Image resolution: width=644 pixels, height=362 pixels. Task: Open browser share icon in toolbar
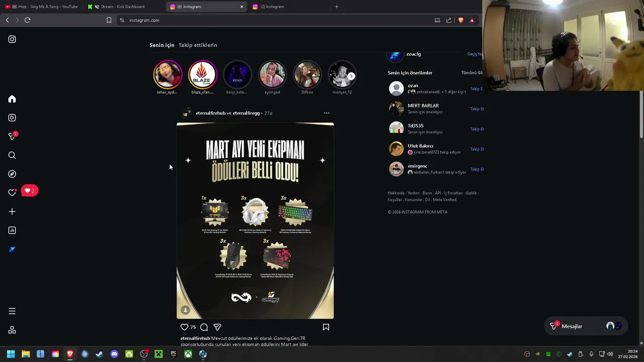[449, 20]
